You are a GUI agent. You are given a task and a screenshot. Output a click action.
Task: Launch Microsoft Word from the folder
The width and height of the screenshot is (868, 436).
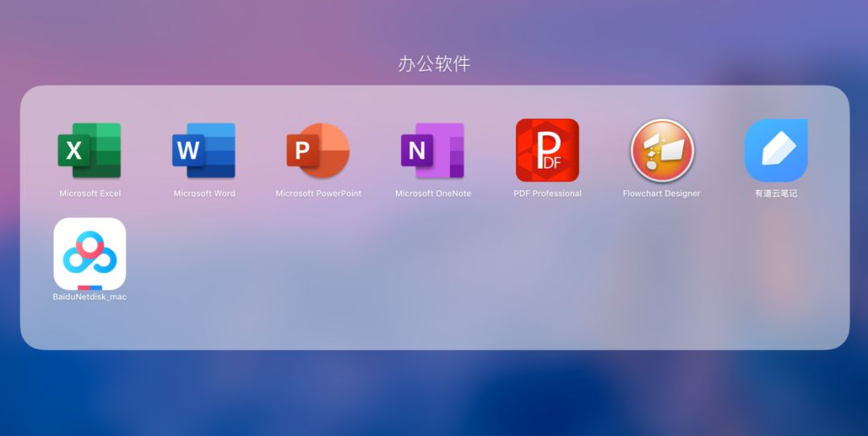pyautogui.click(x=203, y=150)
